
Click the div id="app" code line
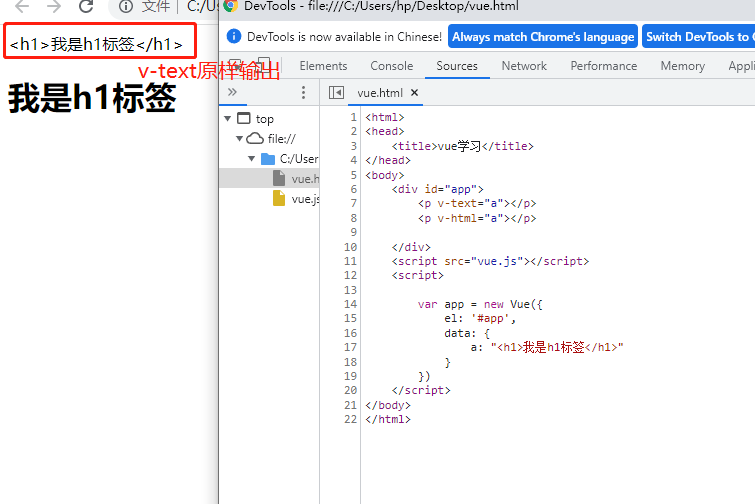point(437,189)
